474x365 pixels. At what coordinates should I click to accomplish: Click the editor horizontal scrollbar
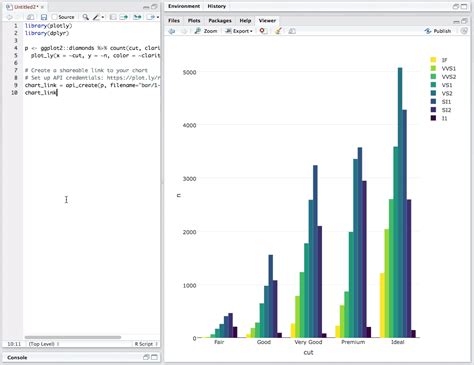[73, 337]
